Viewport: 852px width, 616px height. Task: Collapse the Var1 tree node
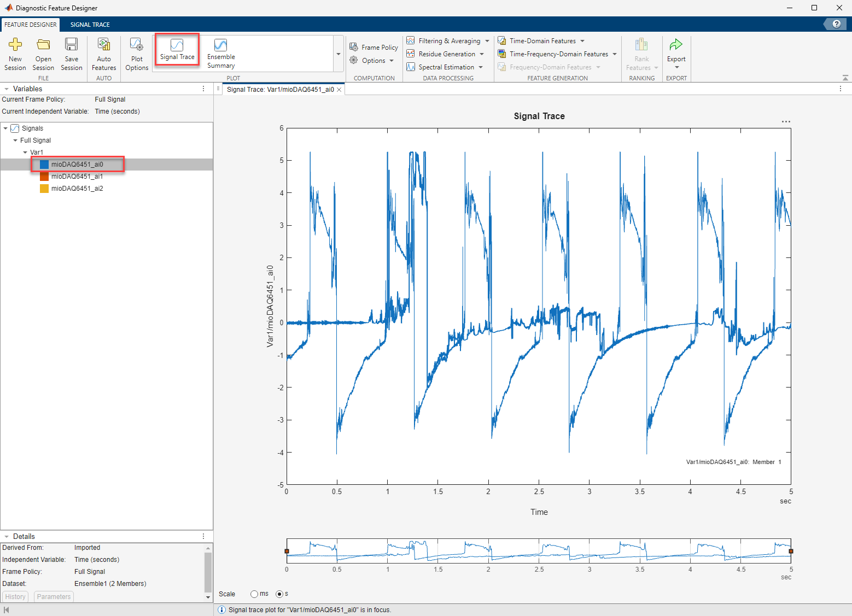25,152
